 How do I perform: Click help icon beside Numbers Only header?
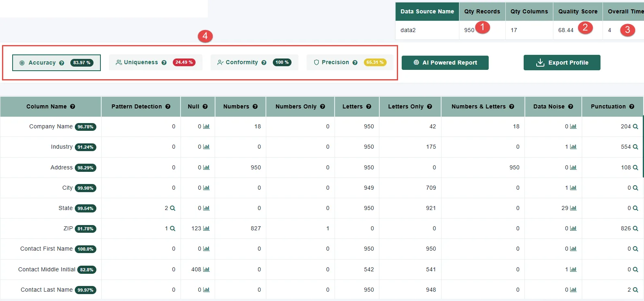(x=322, y=106)
